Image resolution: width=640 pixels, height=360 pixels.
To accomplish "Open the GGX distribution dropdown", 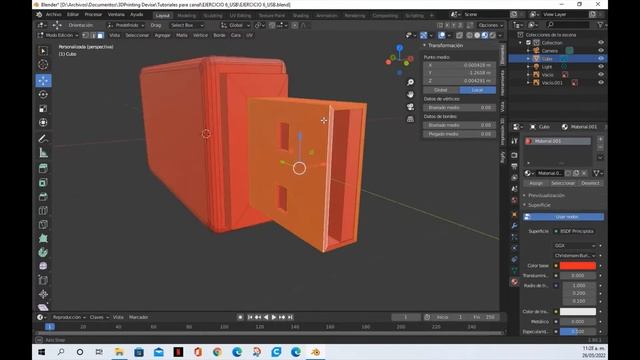I will pyautogui.click(x=575, y=246).
